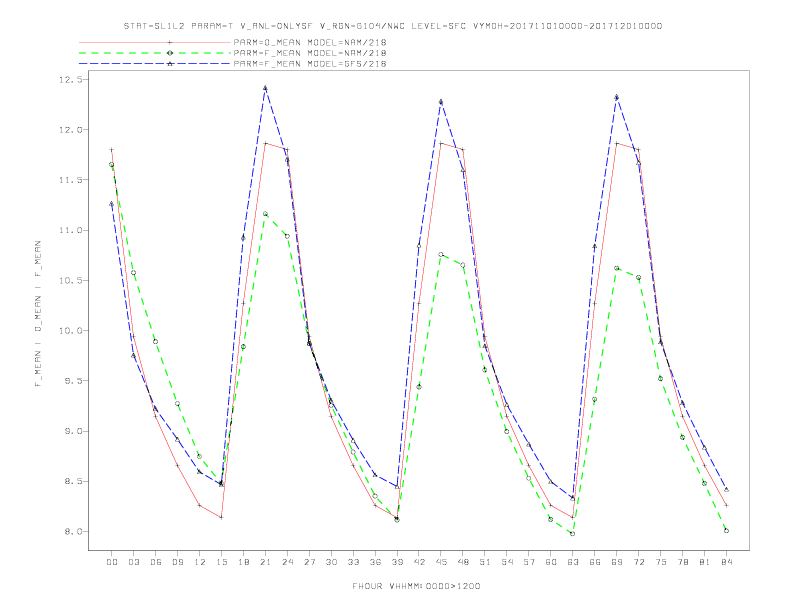Click the blue GFS peak marker at hour 45
Viewport: 792px width, 612px height.
click(x=441, y=101)
